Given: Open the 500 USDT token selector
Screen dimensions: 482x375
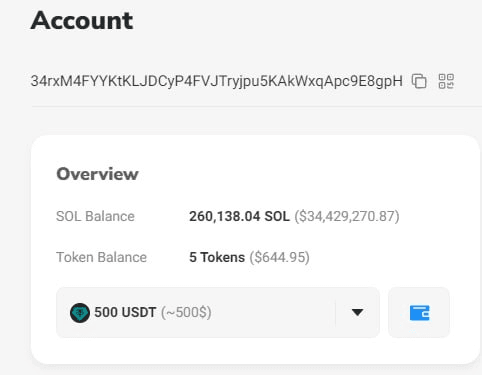Looking at the screenshot, I should tap(218, 313).
